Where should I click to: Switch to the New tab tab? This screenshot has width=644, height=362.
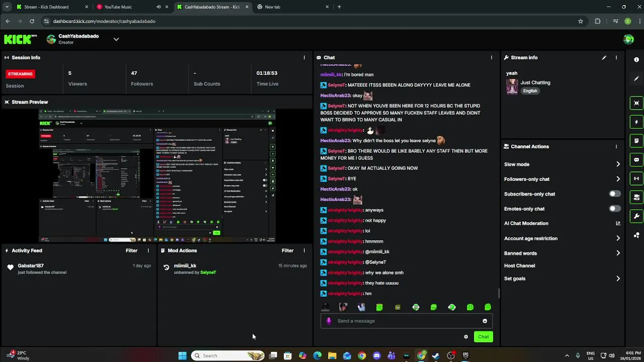point(293,7)
